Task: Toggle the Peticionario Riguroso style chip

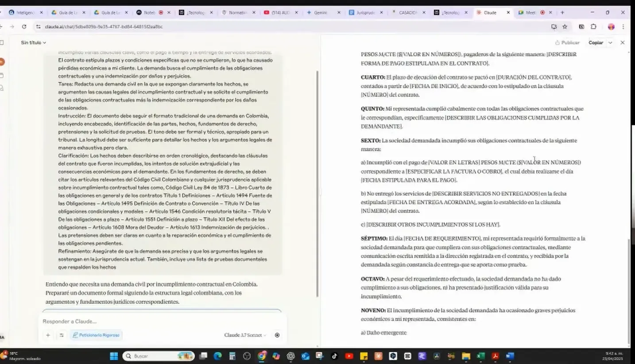Action: pyautogui.click(x=96, y=335)
